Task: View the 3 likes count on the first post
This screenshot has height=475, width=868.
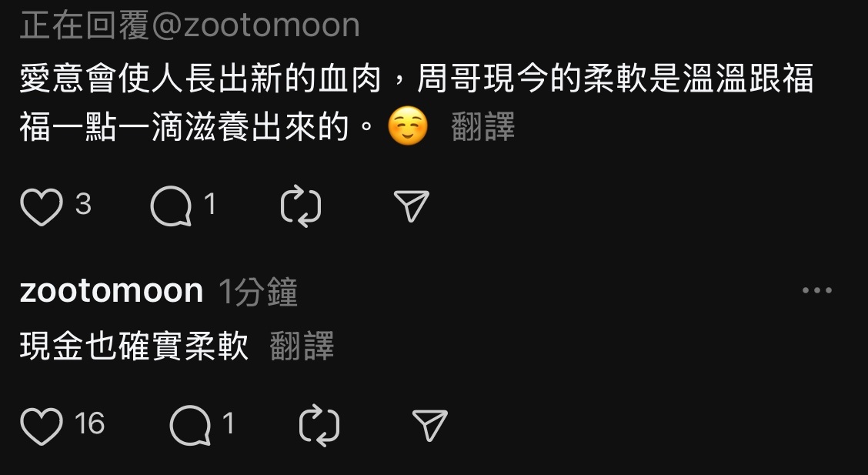Action: 83,204
